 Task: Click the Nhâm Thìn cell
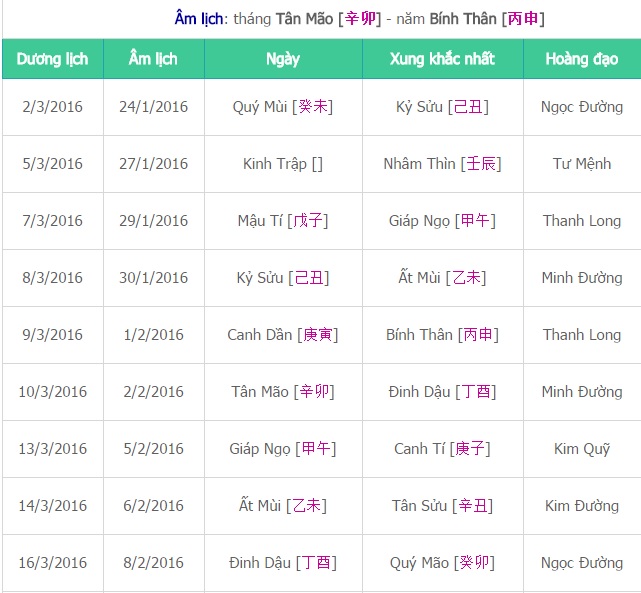pos(442,164)
